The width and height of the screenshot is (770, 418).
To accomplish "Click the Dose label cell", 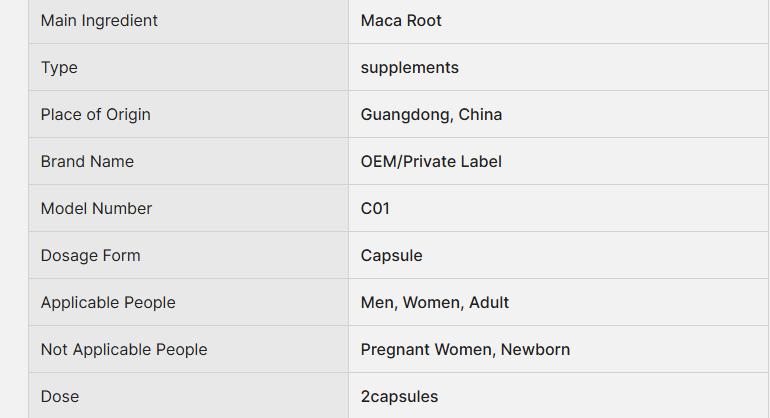I will point(60,397).
